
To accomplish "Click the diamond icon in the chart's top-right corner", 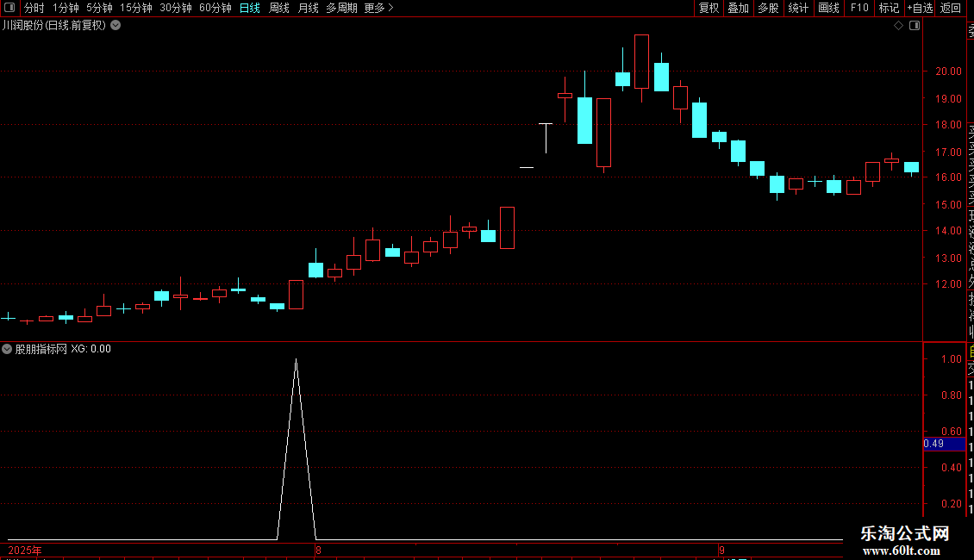I will (898, 26).
